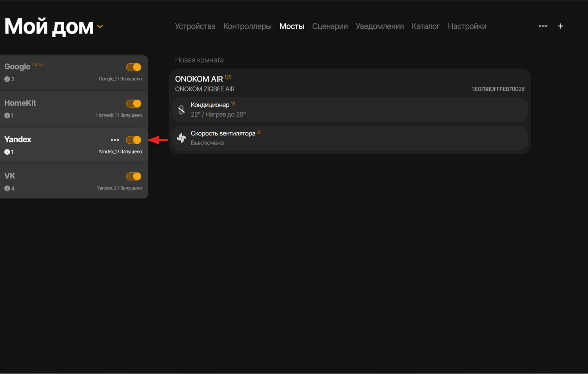Click info icon under HomeKit bridge
This screenshot has height=374, width=588.
(x=7, y=116)
